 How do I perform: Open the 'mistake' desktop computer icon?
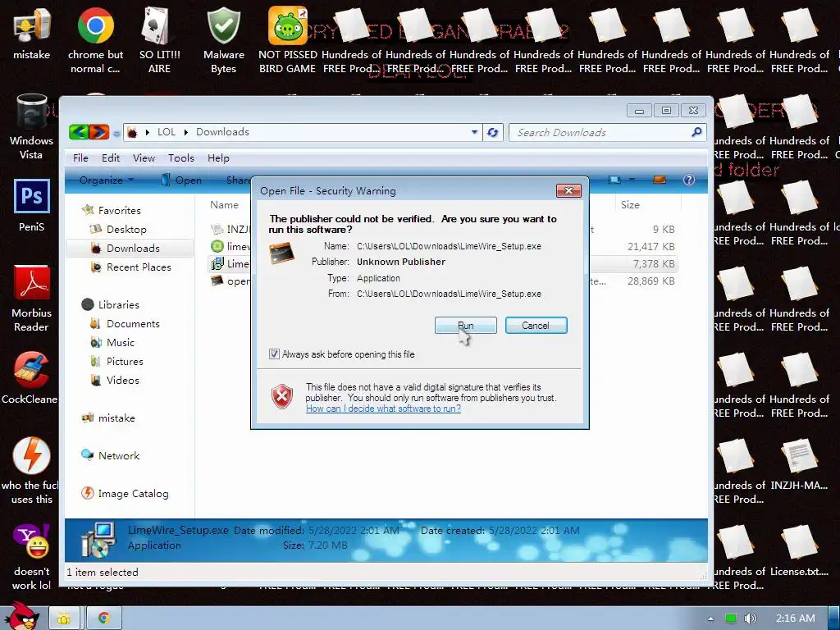pos(32,34)
